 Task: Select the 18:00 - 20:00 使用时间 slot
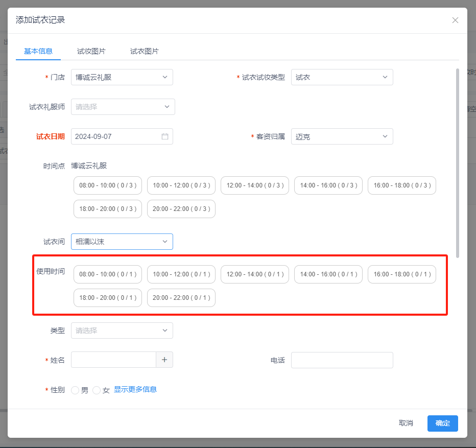(107, 298)
